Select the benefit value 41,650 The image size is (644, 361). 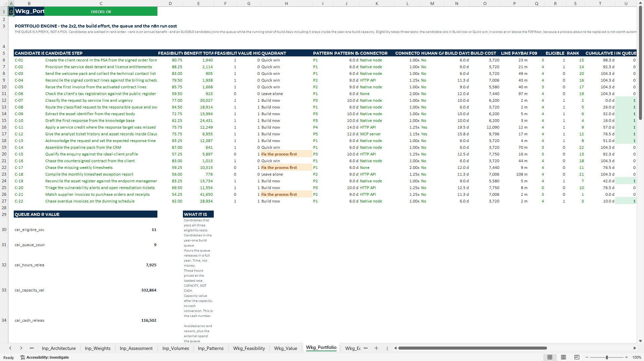pyautogui.click(x=198, y=194)
